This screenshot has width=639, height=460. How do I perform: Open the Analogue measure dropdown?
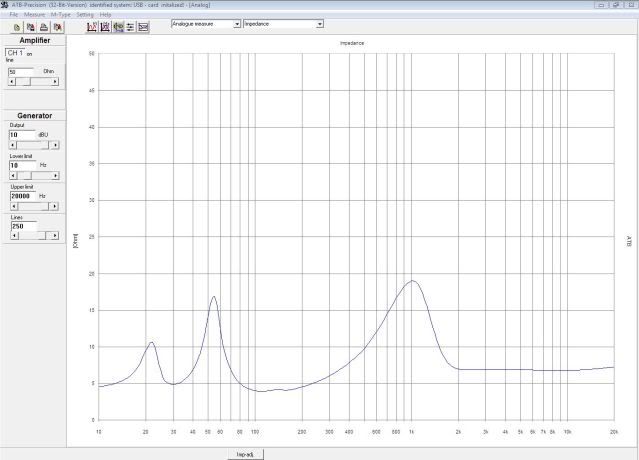236,23
